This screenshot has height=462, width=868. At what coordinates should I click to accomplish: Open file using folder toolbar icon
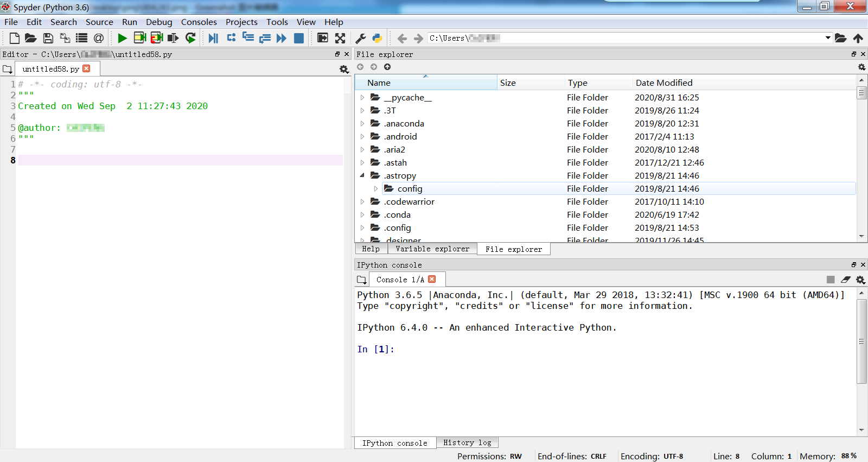click(x=31, y=38)
